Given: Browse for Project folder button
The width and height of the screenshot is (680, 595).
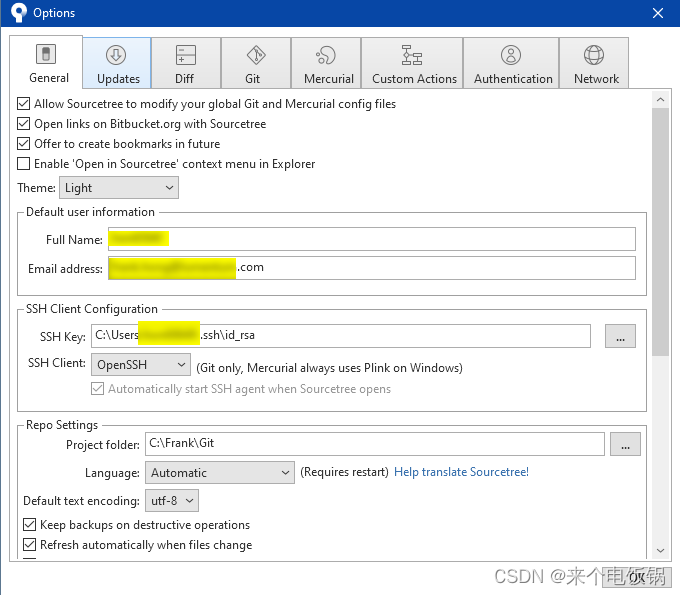Looking at the screenshot, I should [625, 444].
